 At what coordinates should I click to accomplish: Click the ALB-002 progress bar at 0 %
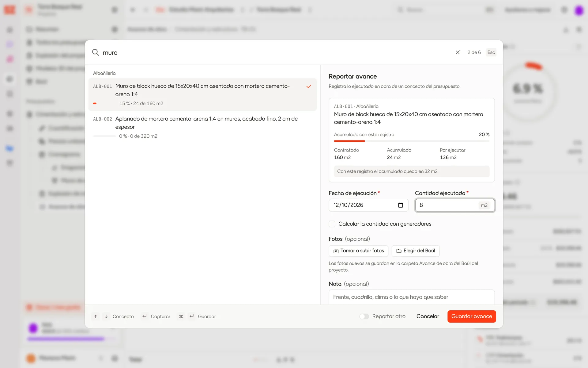click(104, 136)
